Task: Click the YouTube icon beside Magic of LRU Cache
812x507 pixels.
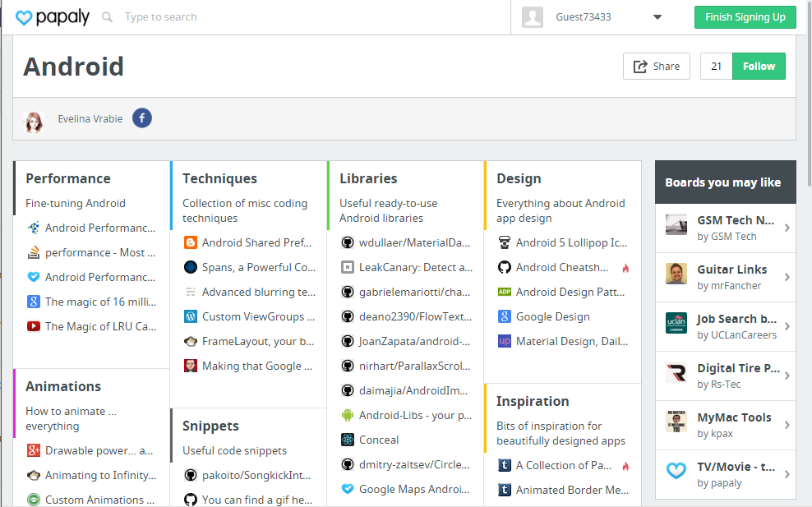Action: tap(34, 326)
